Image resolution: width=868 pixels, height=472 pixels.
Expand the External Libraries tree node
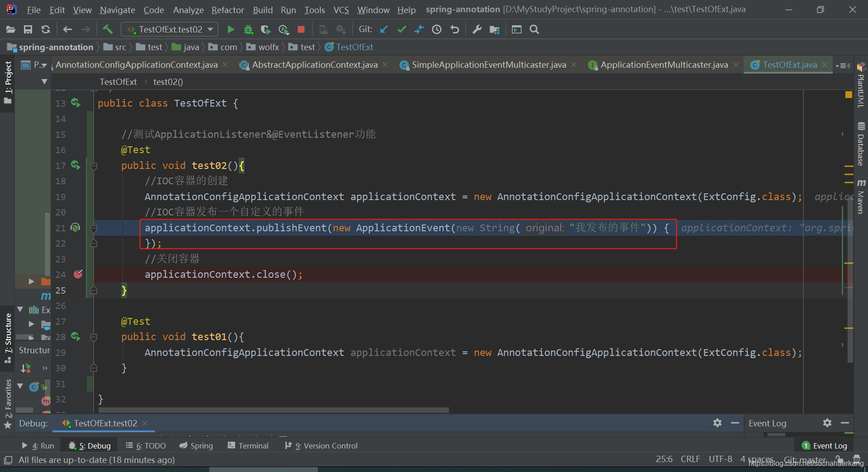coord(20,309)
